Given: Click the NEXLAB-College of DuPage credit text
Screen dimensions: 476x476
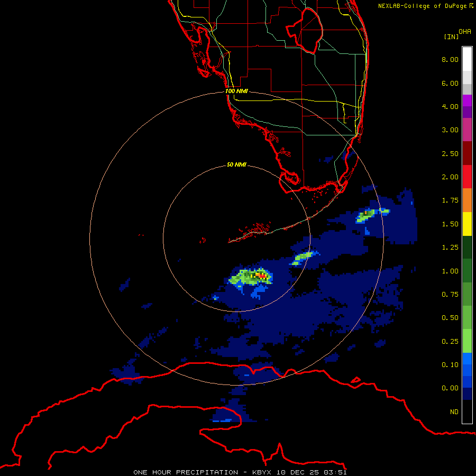Looking at the screenshot, I should click(425, 6).
